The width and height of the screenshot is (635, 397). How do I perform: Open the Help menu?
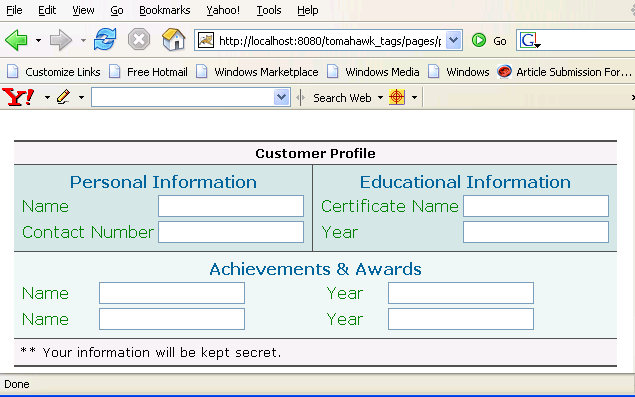(307, 10)
